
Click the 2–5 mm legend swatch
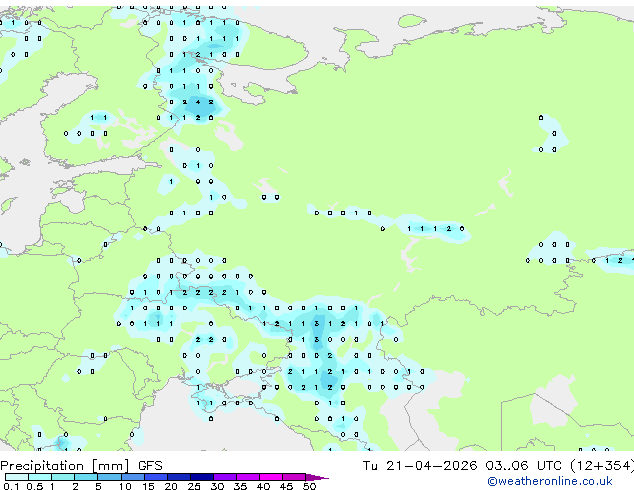click(86, 477)
